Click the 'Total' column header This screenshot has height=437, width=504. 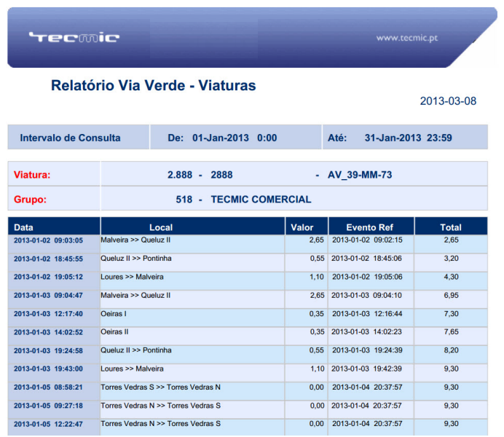click(451, 227)
